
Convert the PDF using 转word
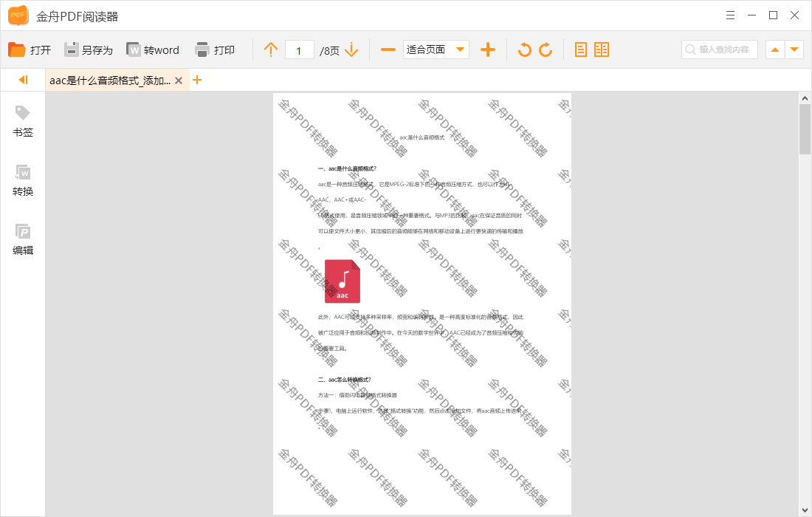(x=153, y=49)
